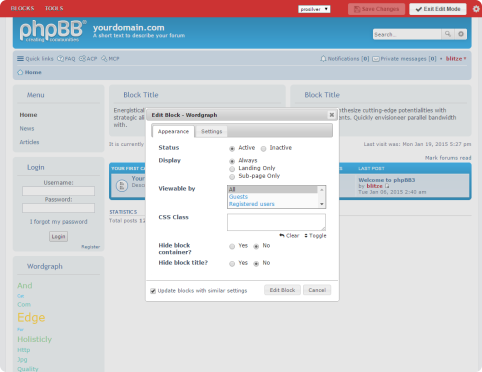Open the prosilver style dropdown

pyautogui.click(x=314, y=9)
